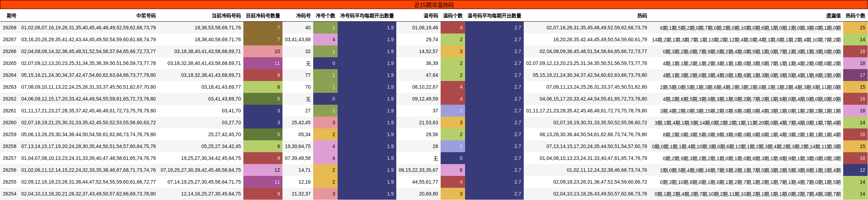Click warm codes 01,06,19,46
Image resolution: width=868 pixels, height=200 pixels.
pyautogui.click(x=425, y=28)
